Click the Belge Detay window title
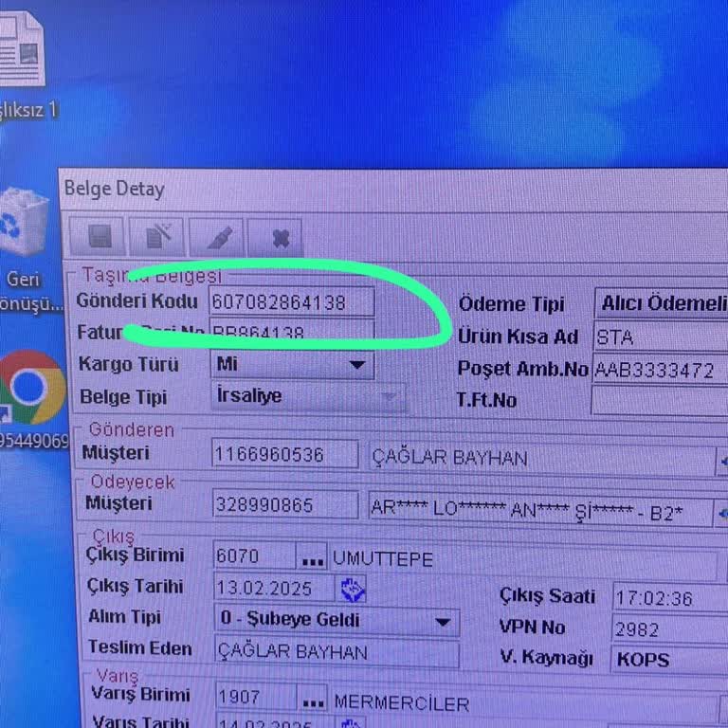This screenshot has height=728, width=728. point(114,190)
